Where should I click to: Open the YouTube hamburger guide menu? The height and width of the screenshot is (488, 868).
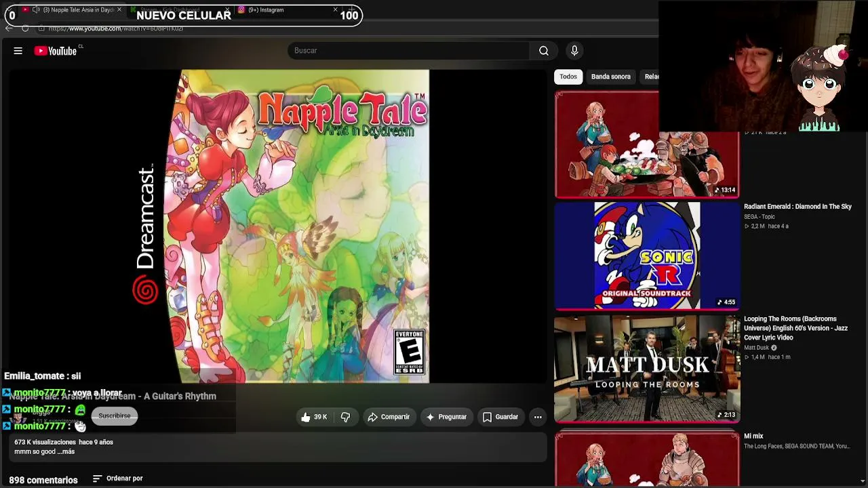[18, 51]
